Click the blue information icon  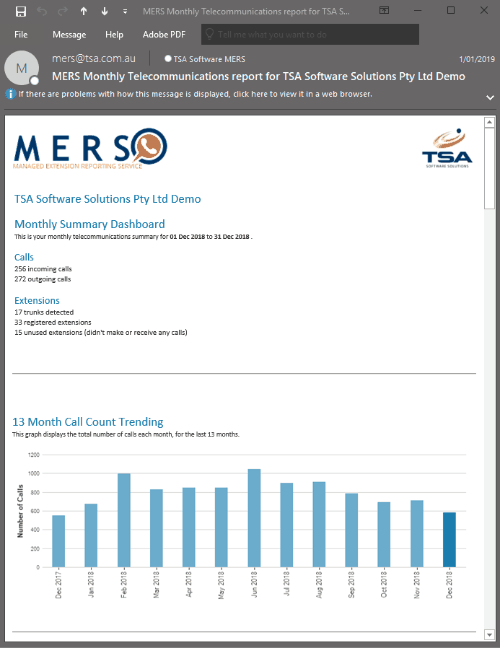click(x=10, y=94)
